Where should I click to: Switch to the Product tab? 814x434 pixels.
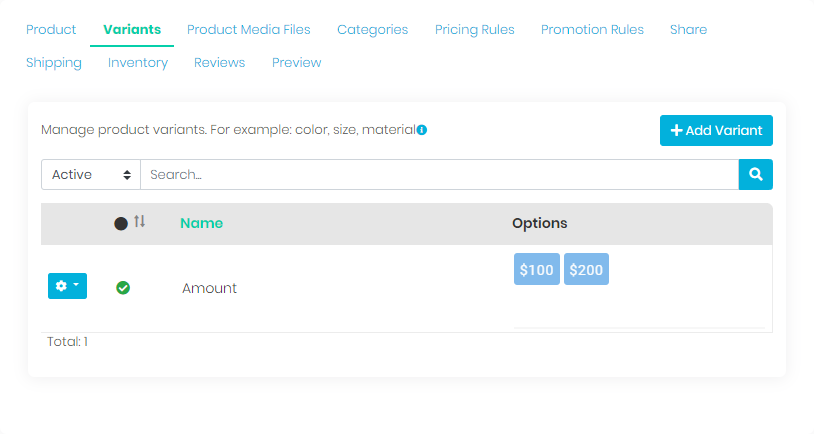point(51,30)
